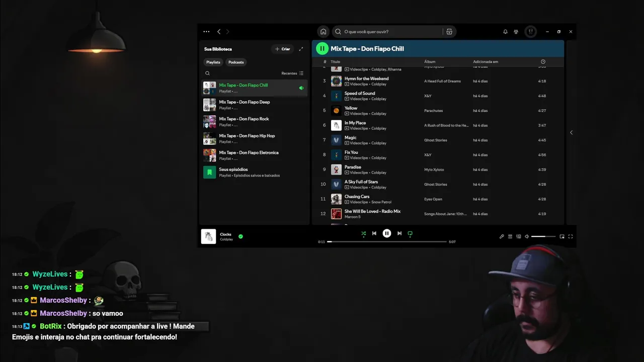Open the A Head Full of Dreams album link
The image size is (644, 362).
point(442,81)
